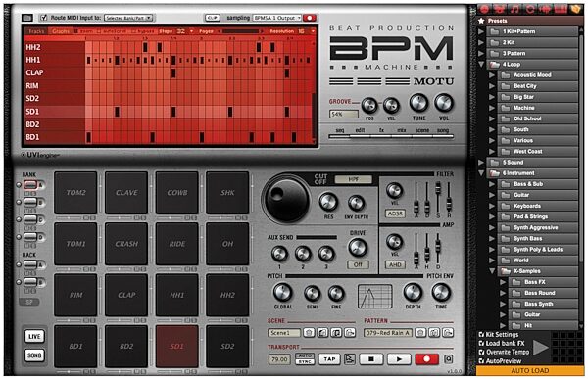Click the master VOL knob beside TUNE
Viewport: 588px width, 379px height.
(444, 103)
